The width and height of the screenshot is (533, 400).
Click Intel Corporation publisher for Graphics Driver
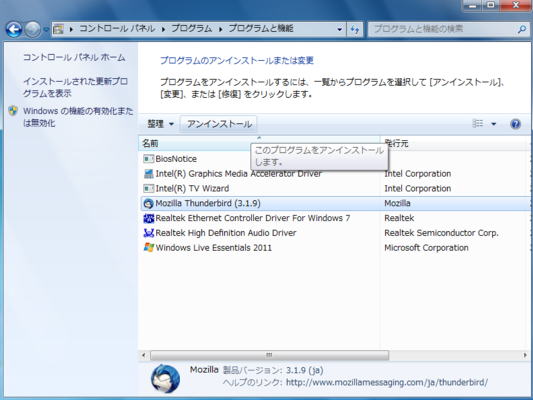coord(417,174)
